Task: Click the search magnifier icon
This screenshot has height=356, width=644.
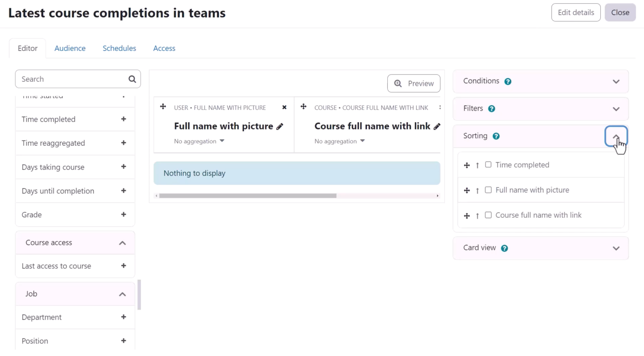Action: tap(132, 79)
